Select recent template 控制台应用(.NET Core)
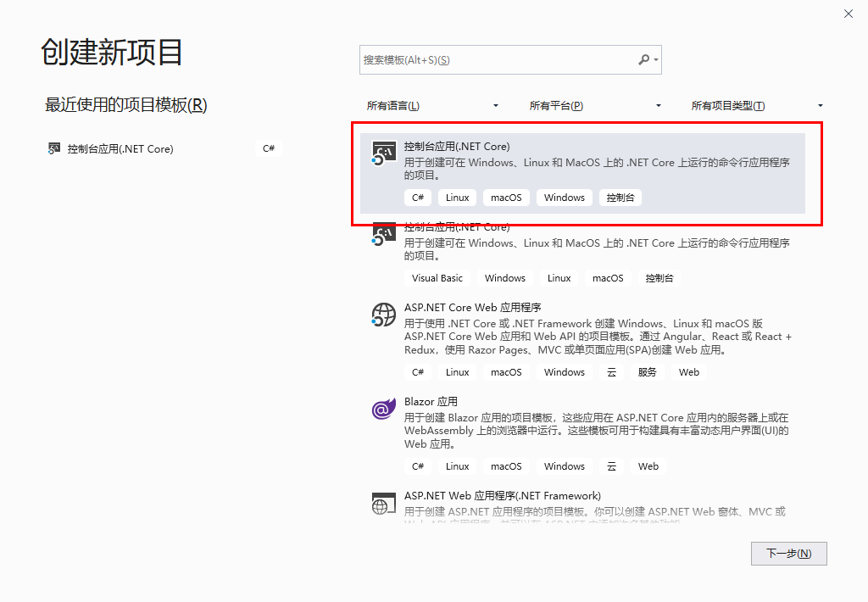The height and width of the screenshot is (602, 868). point(164,148)
